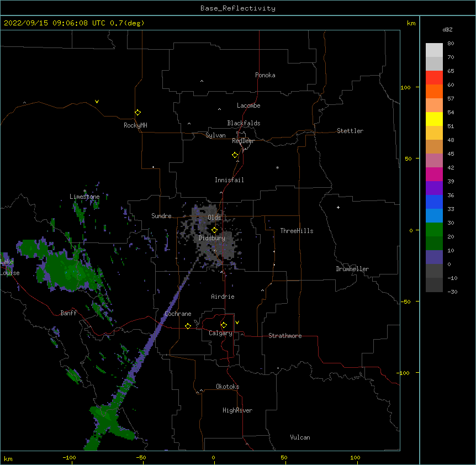Click the Sylvan label
This screenshot has width=476, height=465.
(215, 135)
